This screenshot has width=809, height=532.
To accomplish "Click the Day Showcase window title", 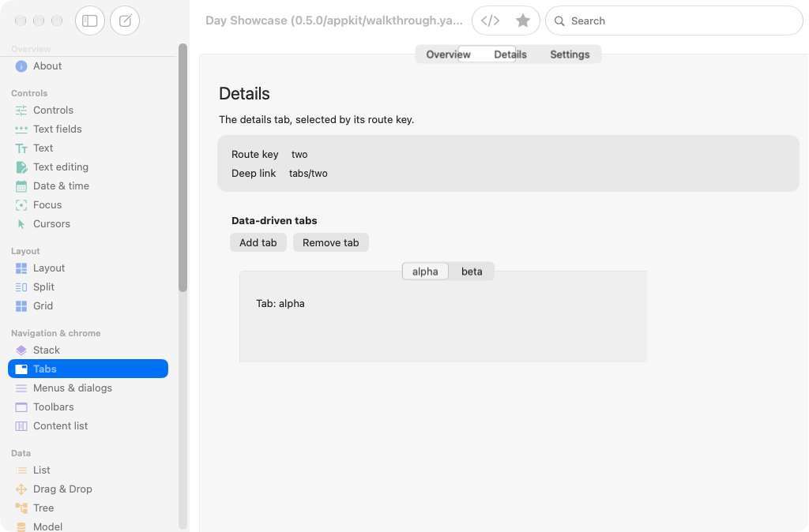I will click(x=334, y=21).
